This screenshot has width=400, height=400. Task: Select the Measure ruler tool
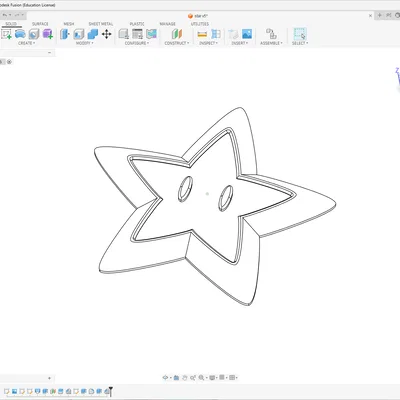tap(202, 34)
